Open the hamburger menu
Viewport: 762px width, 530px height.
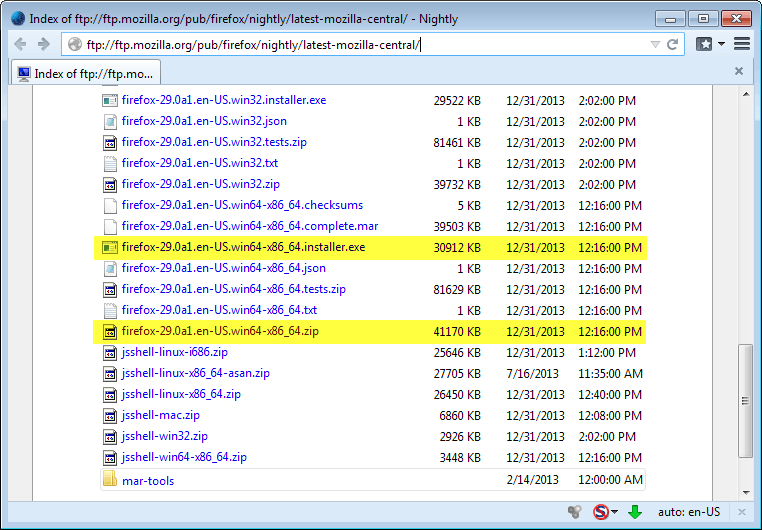(742, 44)
